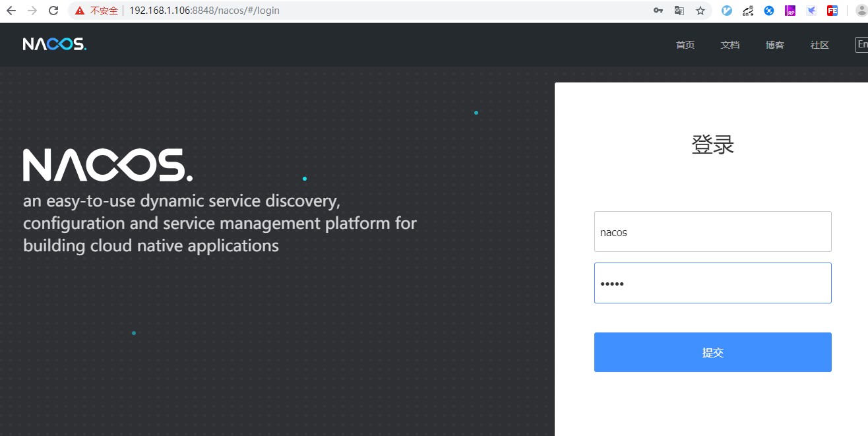Image resolution: width=868 pixels, height=436 pixels.
Task: Open the purple RP Axure extension
Action: click(790, 11)
